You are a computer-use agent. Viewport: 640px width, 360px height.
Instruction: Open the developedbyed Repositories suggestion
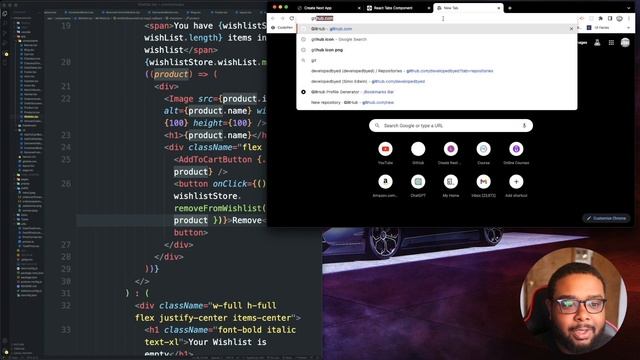[x=437, y=71]
